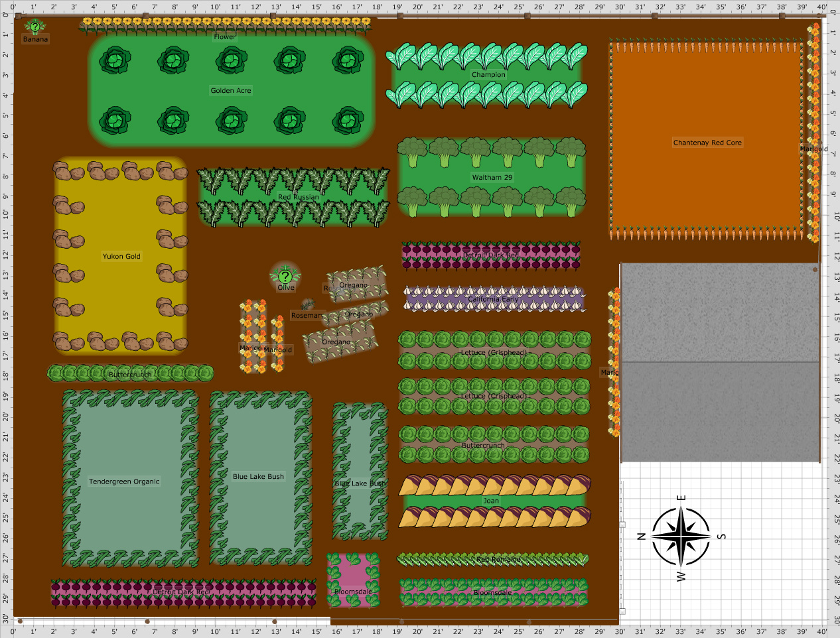Click the Olive tree icon
840x638 pixels.
285,275
